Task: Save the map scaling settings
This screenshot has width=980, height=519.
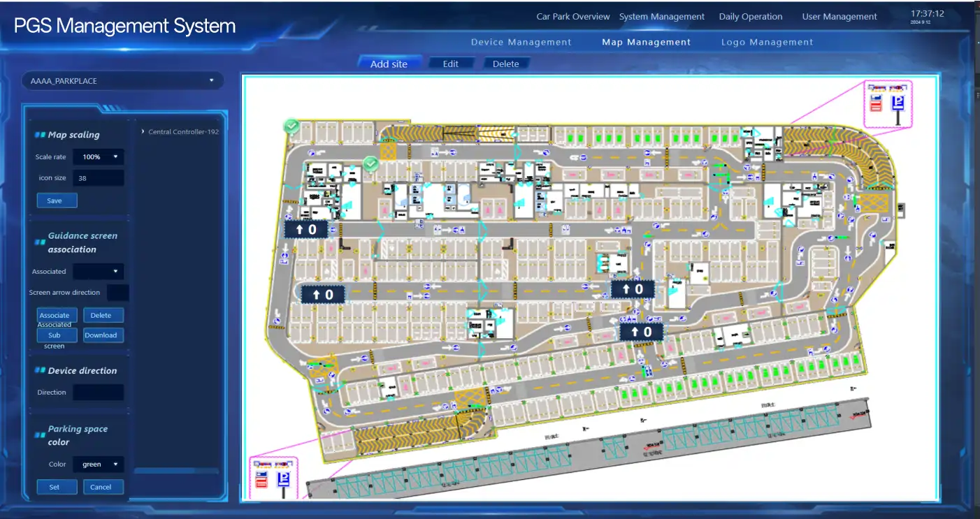Action: click(x=57, y=200)
